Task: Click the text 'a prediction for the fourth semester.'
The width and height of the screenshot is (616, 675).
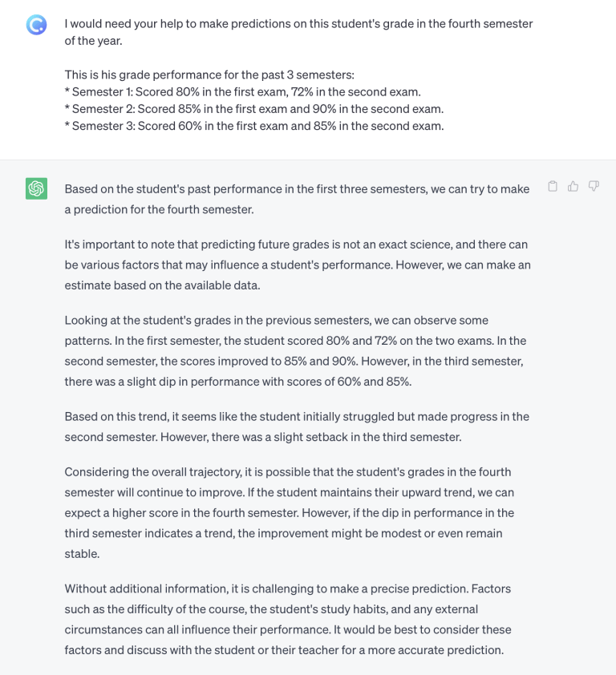Action: point(159,210)
